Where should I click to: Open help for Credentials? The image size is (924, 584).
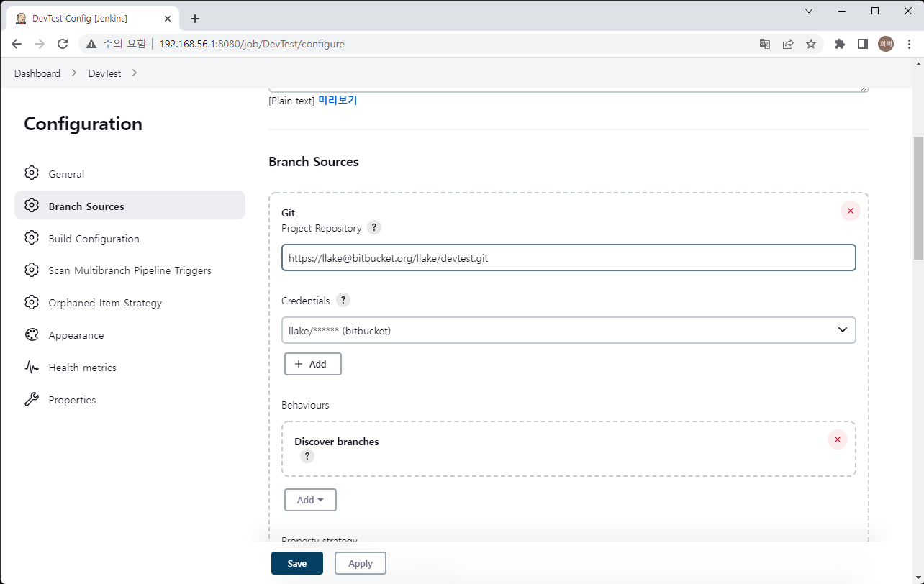(343, 300)
